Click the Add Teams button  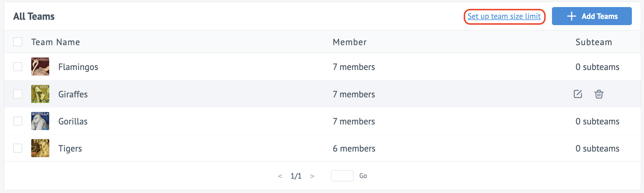[x=592, y=16]
